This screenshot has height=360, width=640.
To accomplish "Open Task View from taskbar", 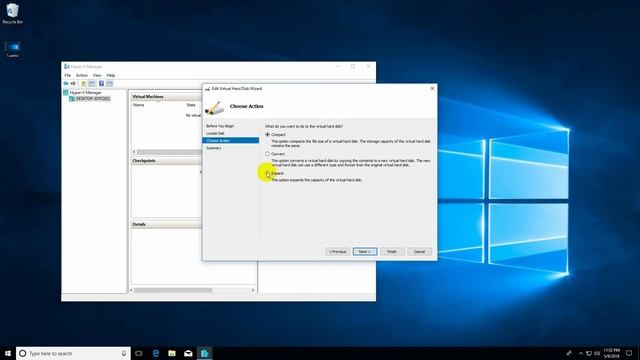I will (139, 353).
